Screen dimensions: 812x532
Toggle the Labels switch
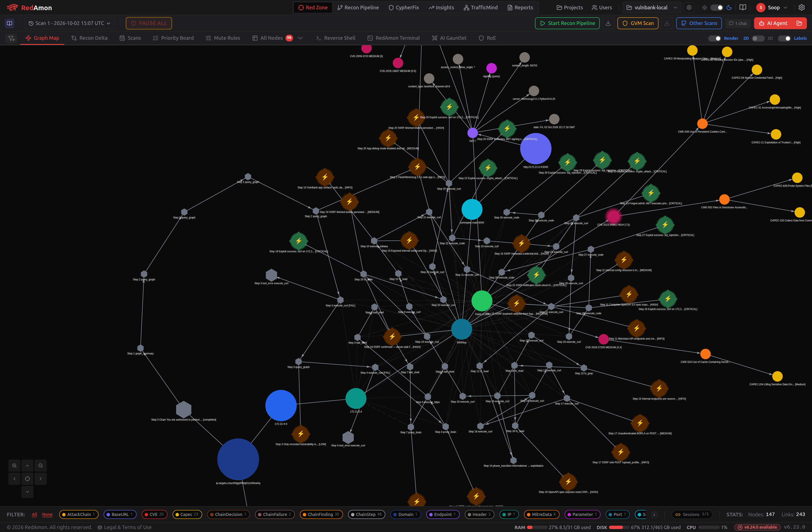coord(784,38)
